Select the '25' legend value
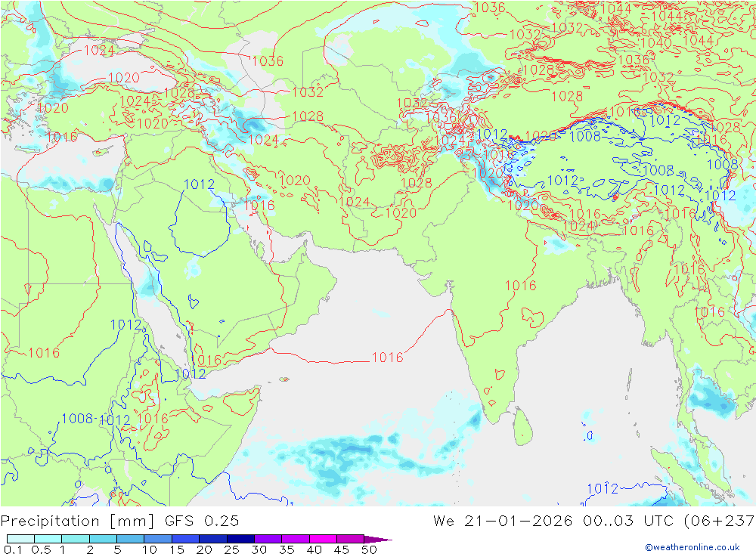756x554 pixels. pos(232,549)
